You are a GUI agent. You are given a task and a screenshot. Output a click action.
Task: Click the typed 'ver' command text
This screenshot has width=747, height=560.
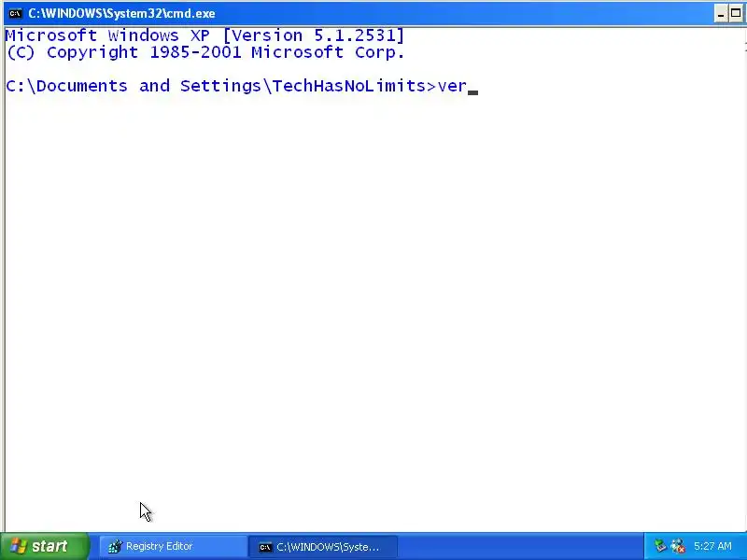[452, 86]
